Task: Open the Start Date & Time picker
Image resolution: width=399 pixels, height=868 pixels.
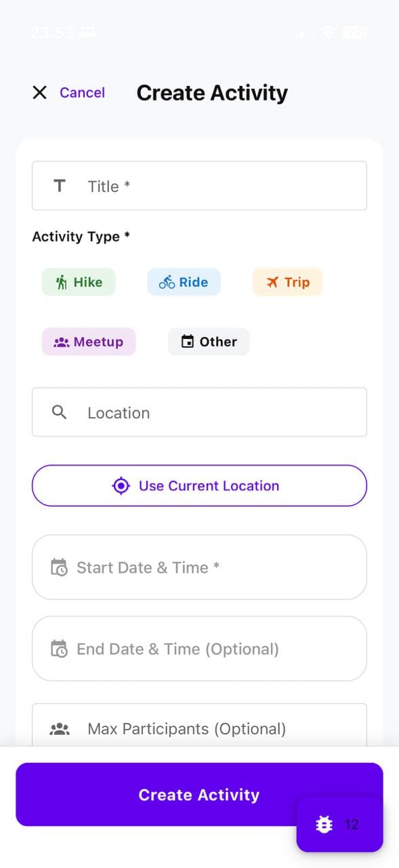Action: (x=199, y=568)
